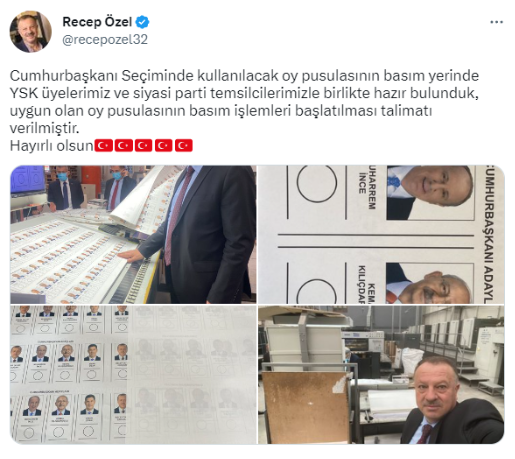Image resolution: width=515 pixels, height=459 pixels.
Task: Click the Recep Özel display name
Action: (x=97, y=22)
